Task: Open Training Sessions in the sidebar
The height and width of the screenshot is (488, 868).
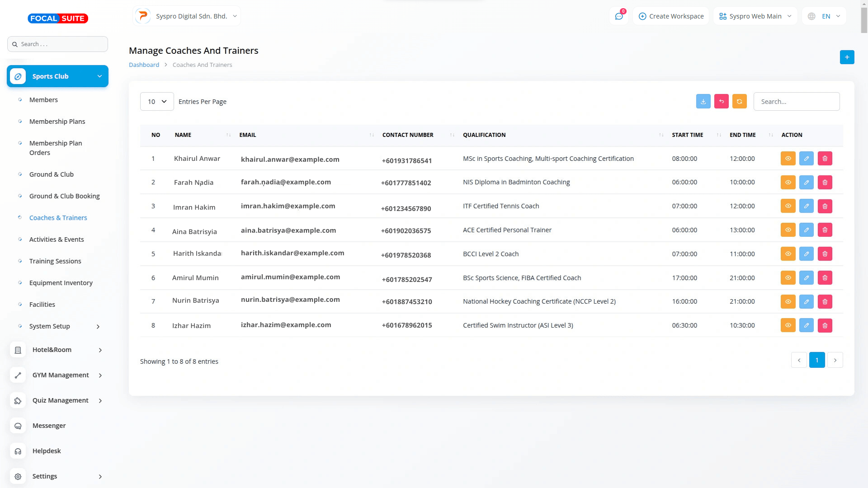Action: click(x=55, y=261)
